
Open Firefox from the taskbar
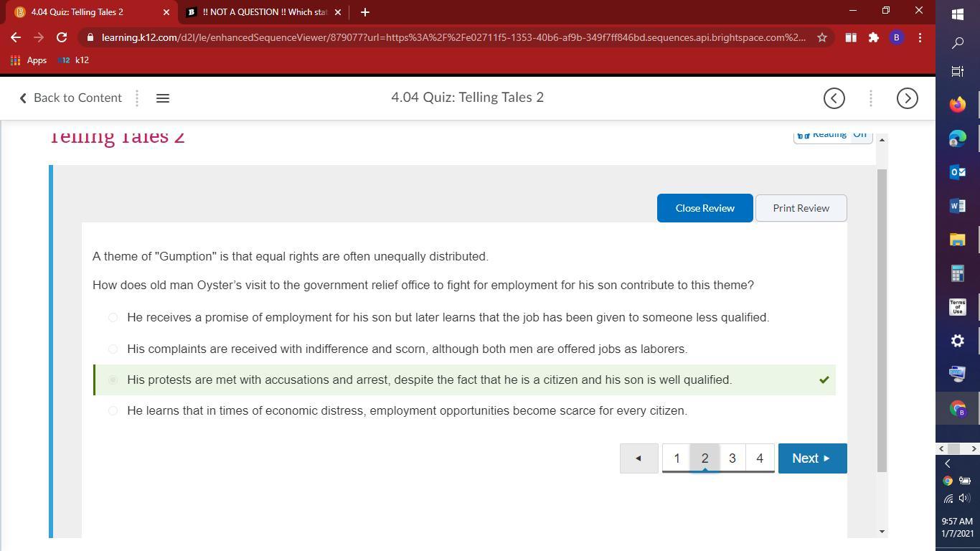[x=958, y=105]
